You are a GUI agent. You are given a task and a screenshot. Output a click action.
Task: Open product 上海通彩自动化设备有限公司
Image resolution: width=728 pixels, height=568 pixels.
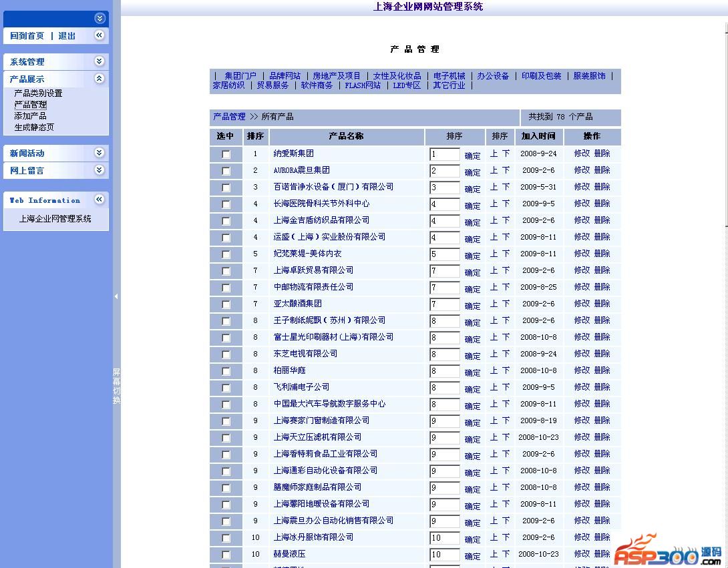pos(325,471)
